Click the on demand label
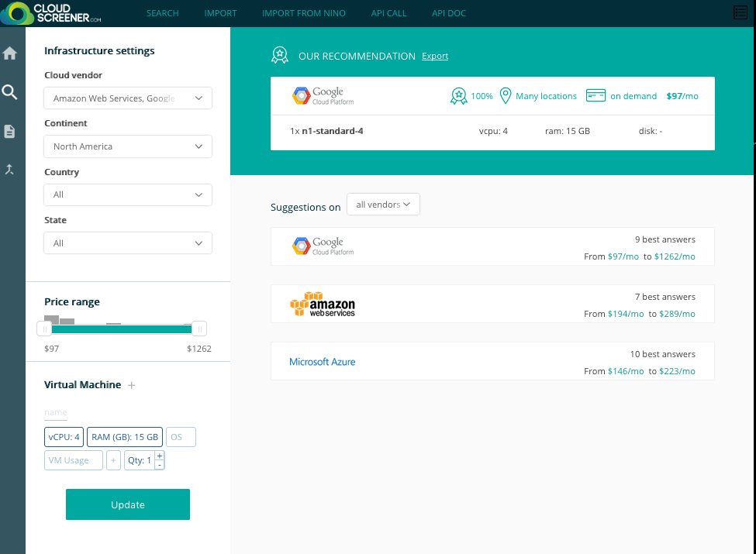 633,96
